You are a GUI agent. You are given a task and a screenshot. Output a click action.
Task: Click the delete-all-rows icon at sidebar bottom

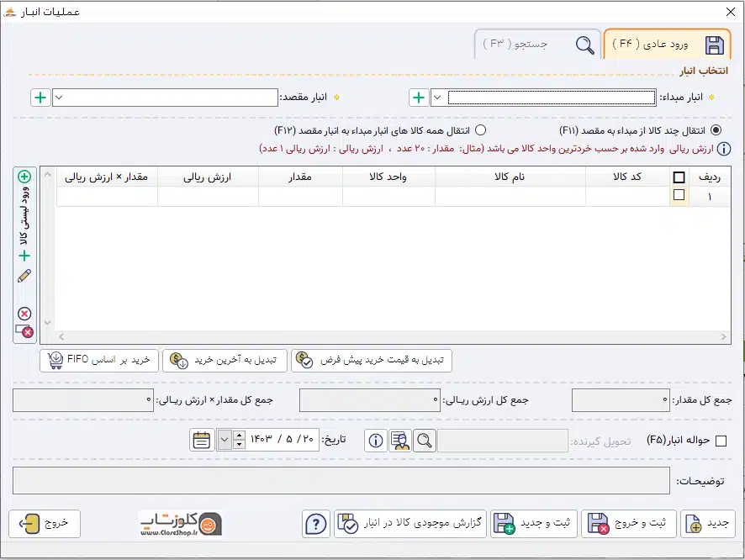point(24,331)
